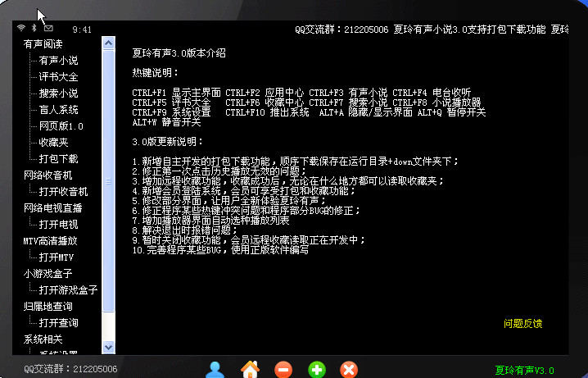Select 小游戏盒子 category

point(47,274)
